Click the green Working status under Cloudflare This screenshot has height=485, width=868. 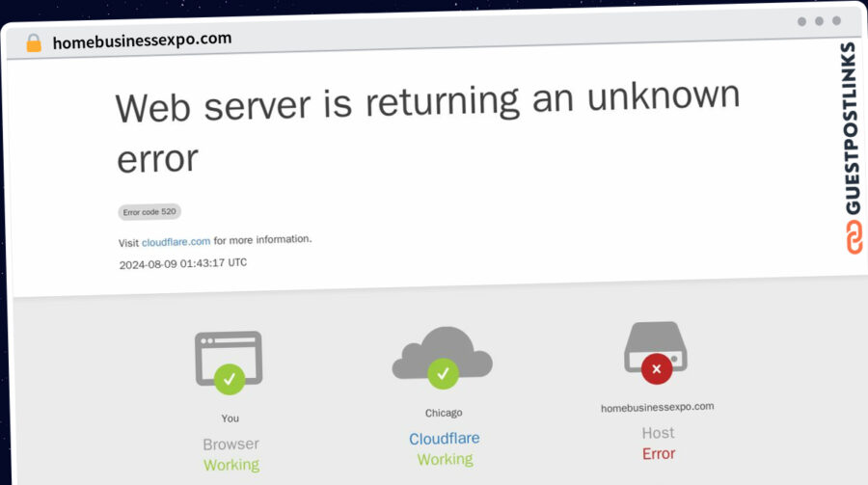click(x=445, y=460)
